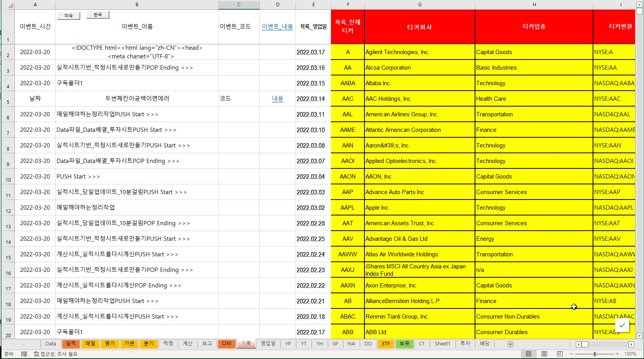
Task: Switch to the 실적 sheet tab
Action: (x=71, y=344)
